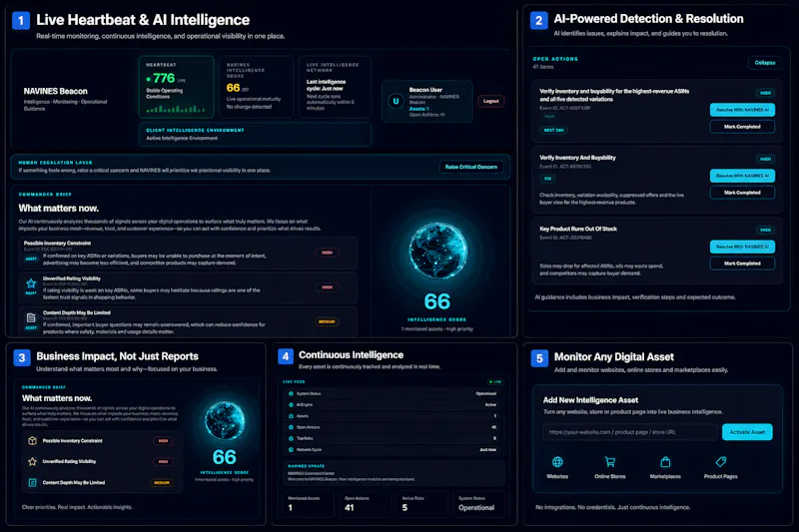
Task: Click HIGH badge on Possible Inventory Constraint in Live Heartbeat panel
Action: (328, 253)
